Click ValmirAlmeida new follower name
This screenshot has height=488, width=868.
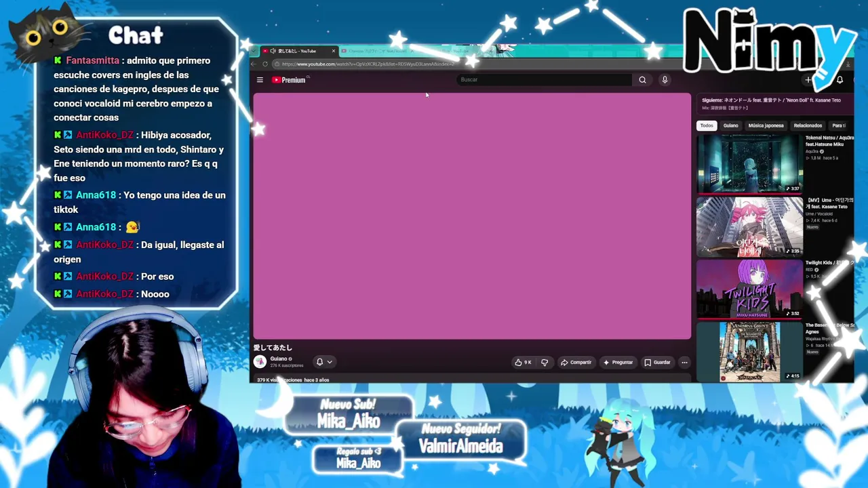(460, 446)
